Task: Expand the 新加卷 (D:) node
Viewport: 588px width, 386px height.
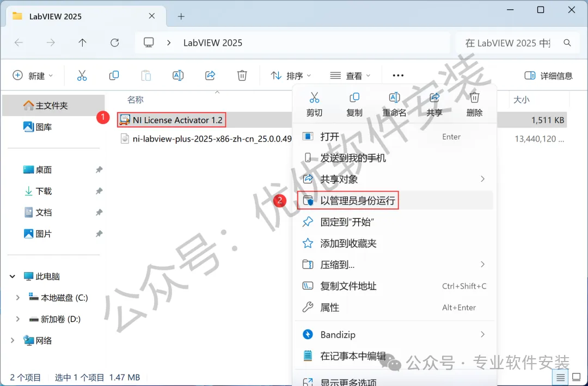Action: pyautogui.click(x=17, y=319)
